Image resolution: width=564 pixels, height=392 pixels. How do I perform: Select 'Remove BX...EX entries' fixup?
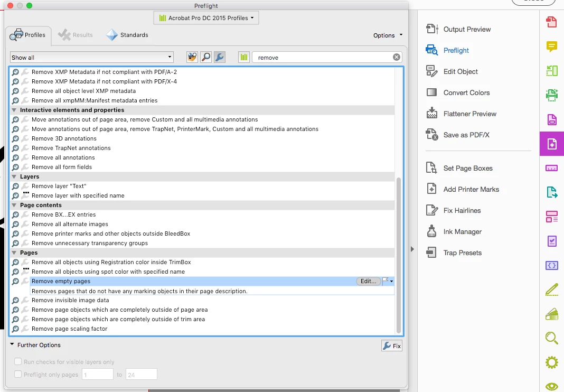[x=64, y=214]
